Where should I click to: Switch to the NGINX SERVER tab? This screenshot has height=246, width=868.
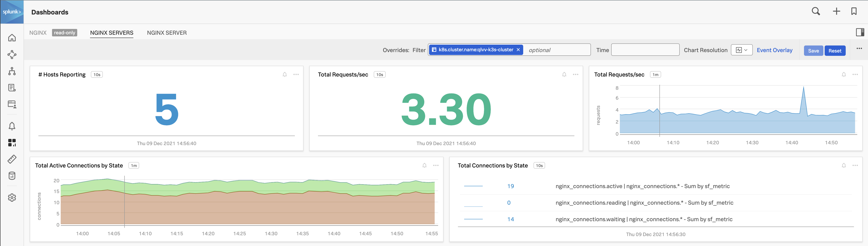coord(166,33)
